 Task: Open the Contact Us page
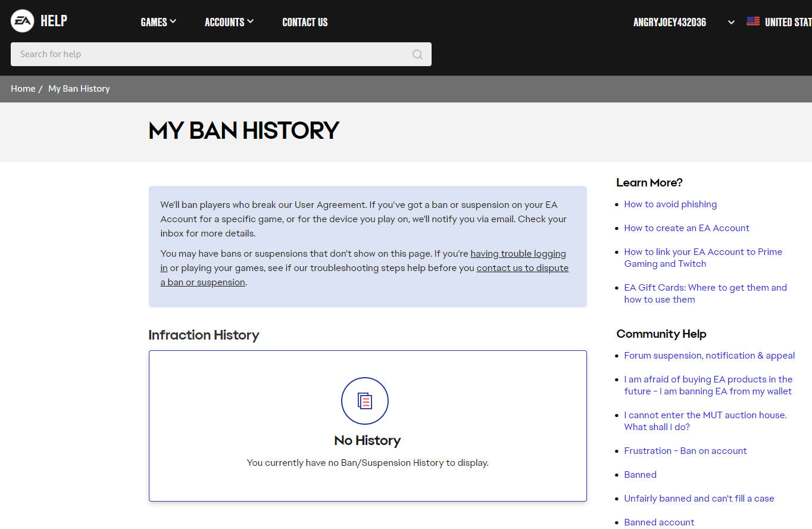tap(305, 22)
